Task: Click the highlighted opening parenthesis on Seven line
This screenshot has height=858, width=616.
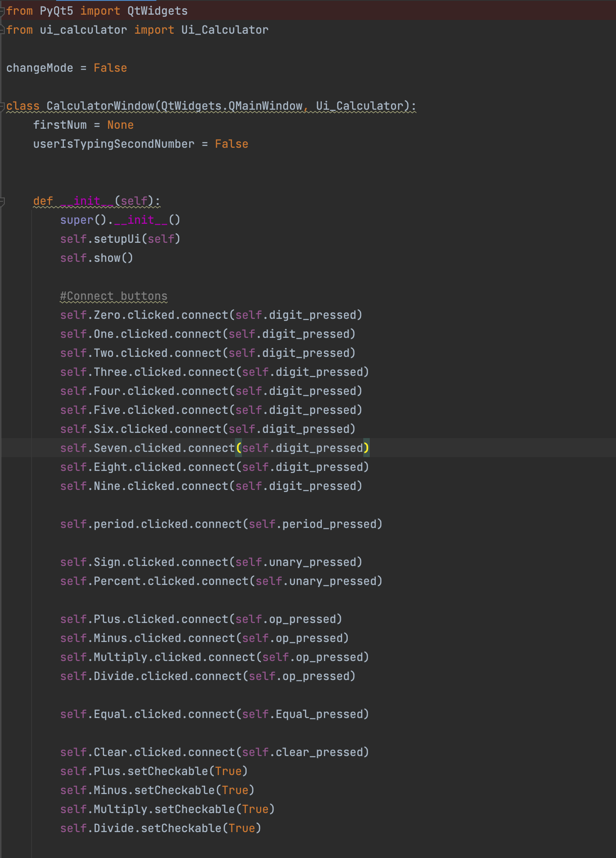Action: (x=238, y=448)
